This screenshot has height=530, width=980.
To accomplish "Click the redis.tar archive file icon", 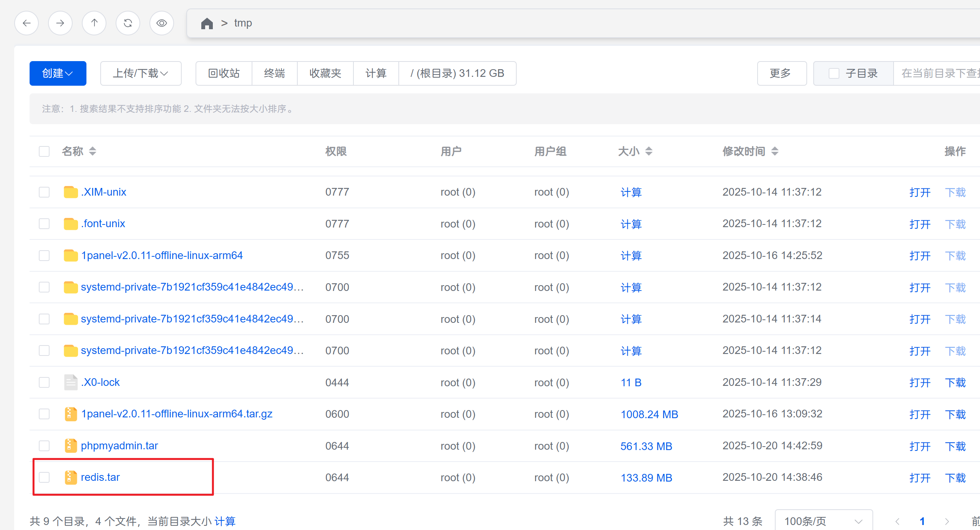I will click(x=71, y=477).
